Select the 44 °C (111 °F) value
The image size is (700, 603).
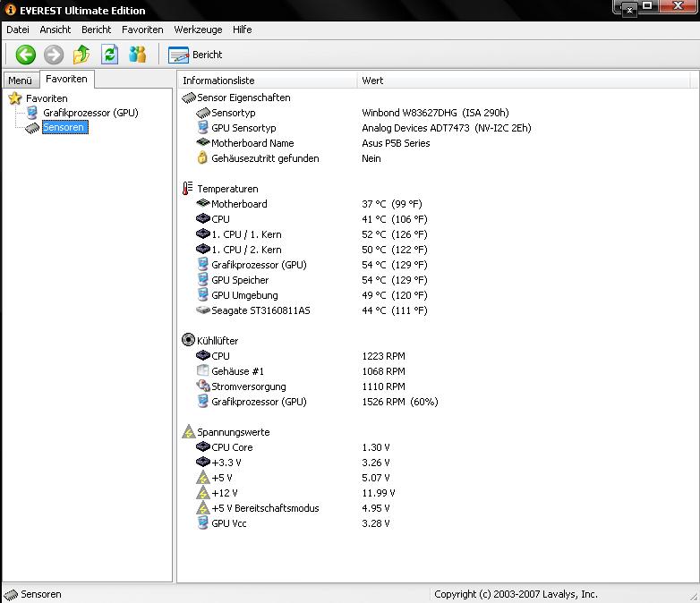(394, 310)
